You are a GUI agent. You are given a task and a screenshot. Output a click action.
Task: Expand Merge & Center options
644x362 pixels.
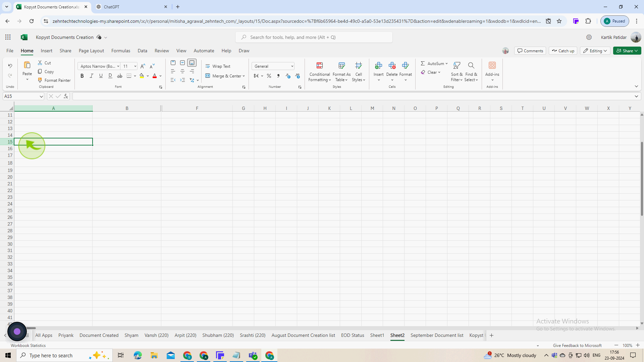(244, 76)
